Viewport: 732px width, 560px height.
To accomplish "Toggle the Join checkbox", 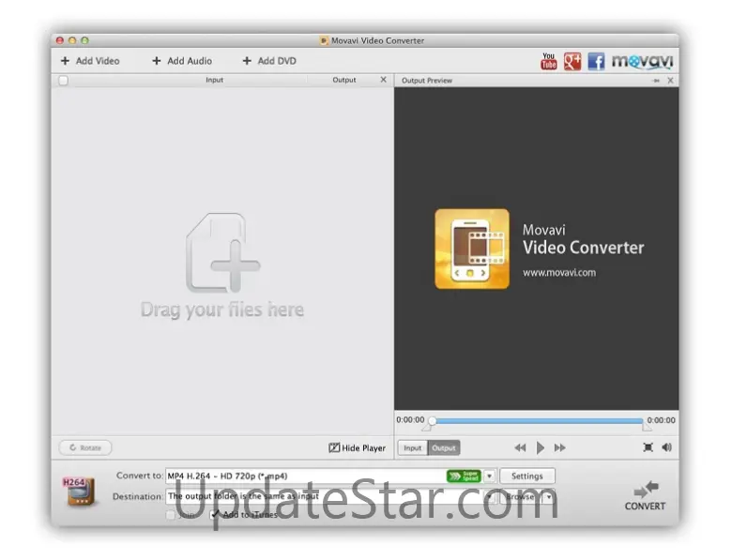I will 171,515.
